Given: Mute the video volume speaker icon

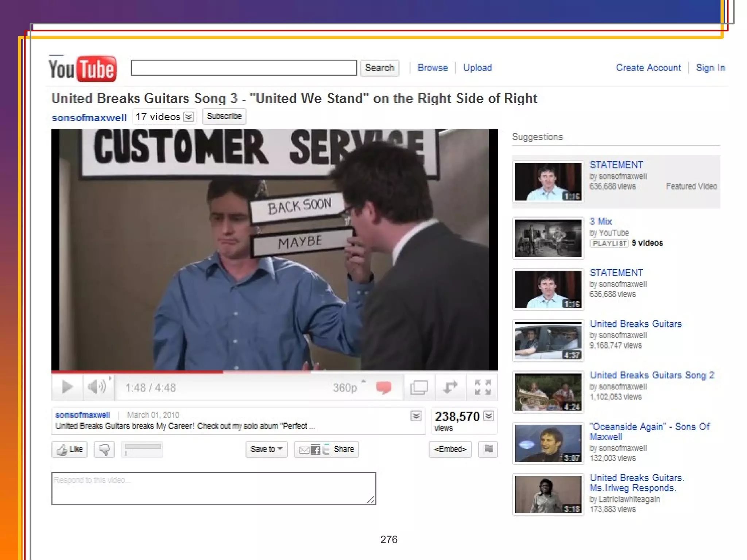Looking at the screenshot, I should (x=97, y=387).
